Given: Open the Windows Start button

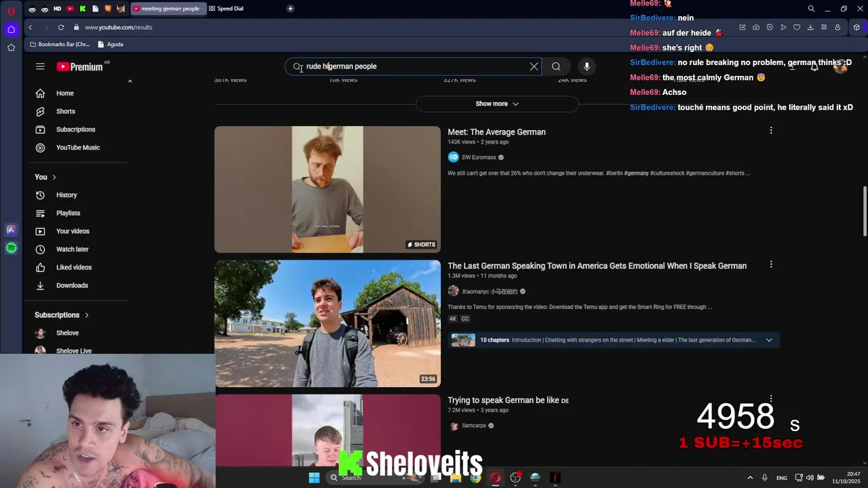Looking at the screenshot, I should pos(314,478).
